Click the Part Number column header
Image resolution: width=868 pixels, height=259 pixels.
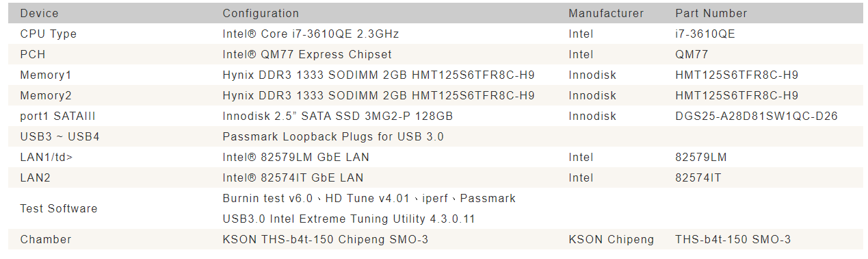[x=711, y=13]
